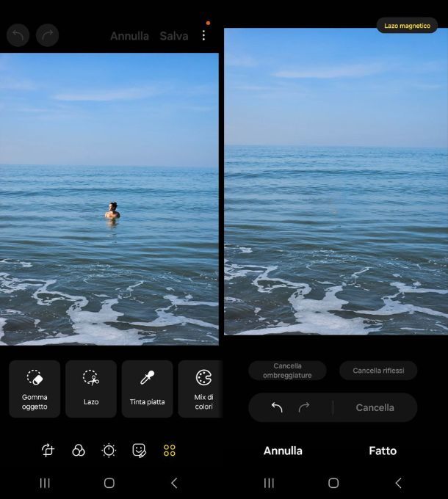The width and height of the screenshot is (448, 499).
Task: Open the brightness adjustment tab
Action: click(109, 451)
